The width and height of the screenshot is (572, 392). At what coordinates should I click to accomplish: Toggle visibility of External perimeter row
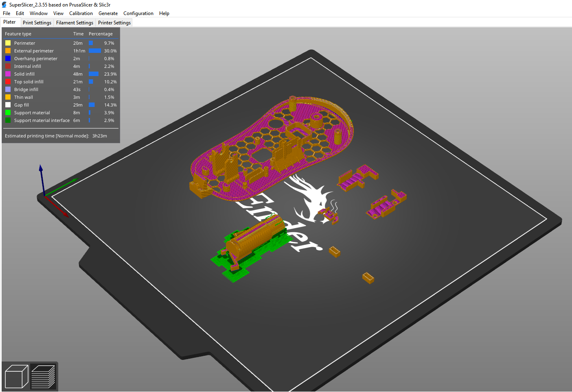tap(61, 51)
